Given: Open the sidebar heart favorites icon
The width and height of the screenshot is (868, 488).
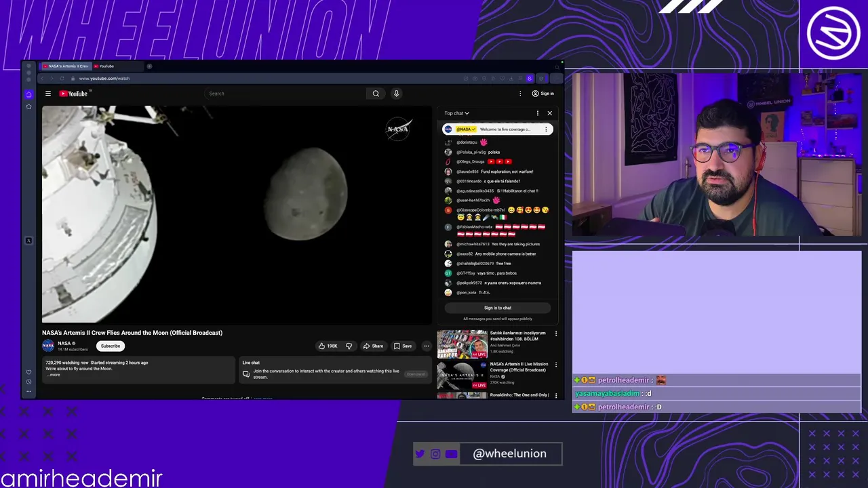Looking at the screenshot, I should coord(28,372).
